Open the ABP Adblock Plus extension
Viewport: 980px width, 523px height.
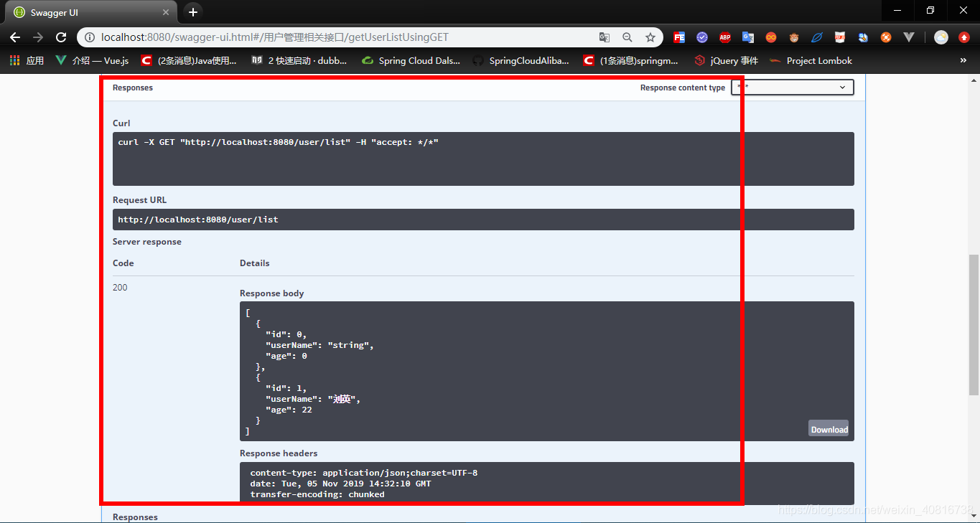tap(725, 37)
